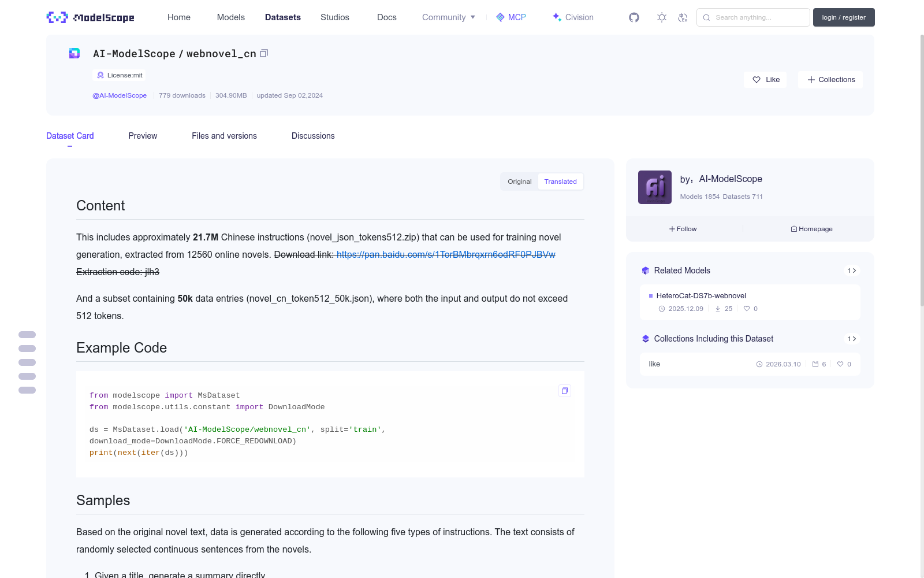Image resolution: width=924 pixels, height=578 pixels.
Task: Open the Datasets menu item
Action: click(x=283, y=17)
